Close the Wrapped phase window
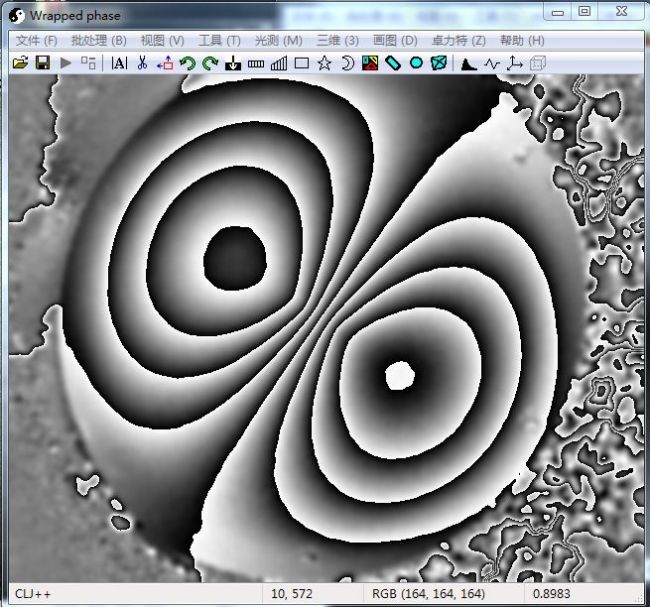The height and width of the screenshot is (607, 650). click(621, 11)
